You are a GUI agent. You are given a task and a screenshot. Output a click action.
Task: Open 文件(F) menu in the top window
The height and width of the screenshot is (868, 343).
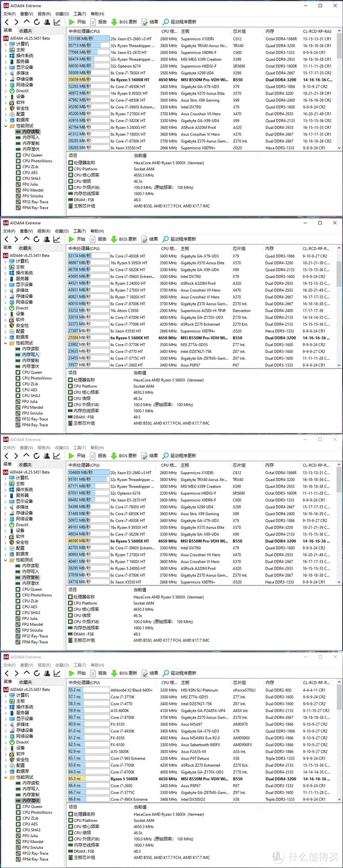[9, 14]
